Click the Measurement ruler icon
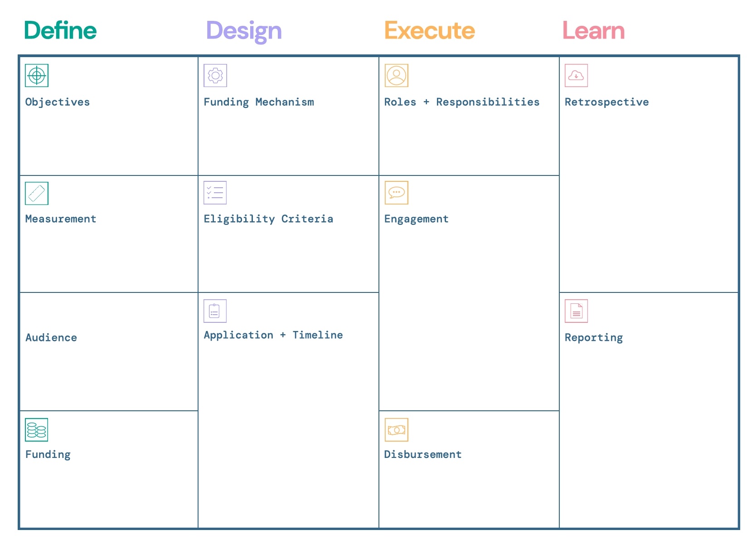The width and height of the screenshot is (756, 540). [37, 194]
